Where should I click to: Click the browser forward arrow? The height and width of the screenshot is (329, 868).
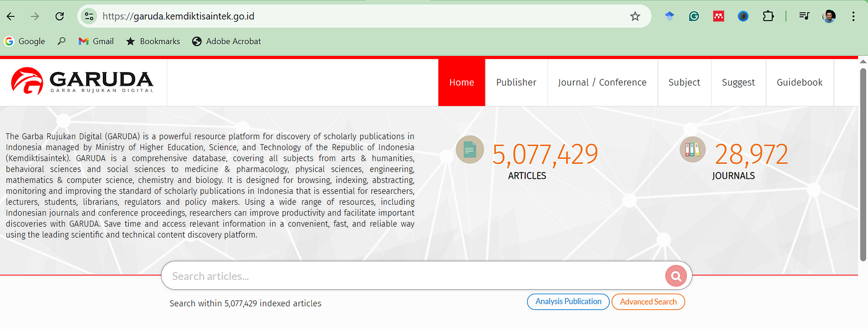pos(35,16)
